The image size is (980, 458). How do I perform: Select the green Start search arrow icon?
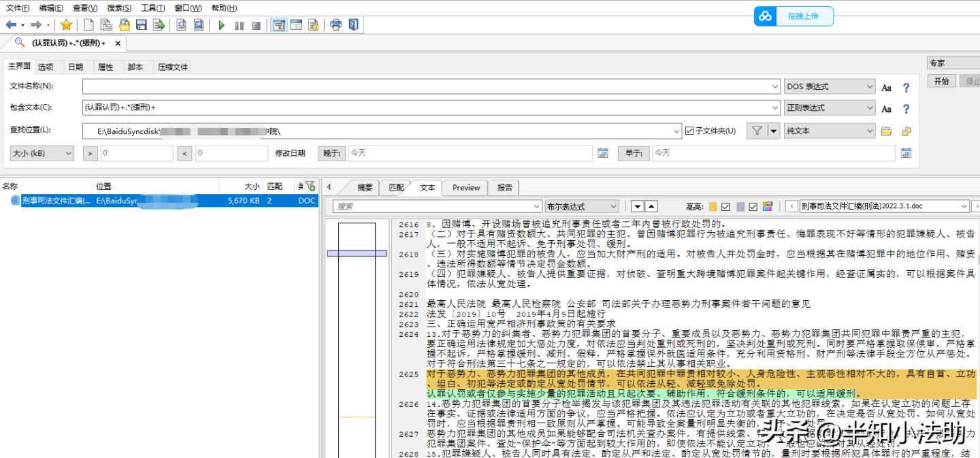(x=221, y=24)
